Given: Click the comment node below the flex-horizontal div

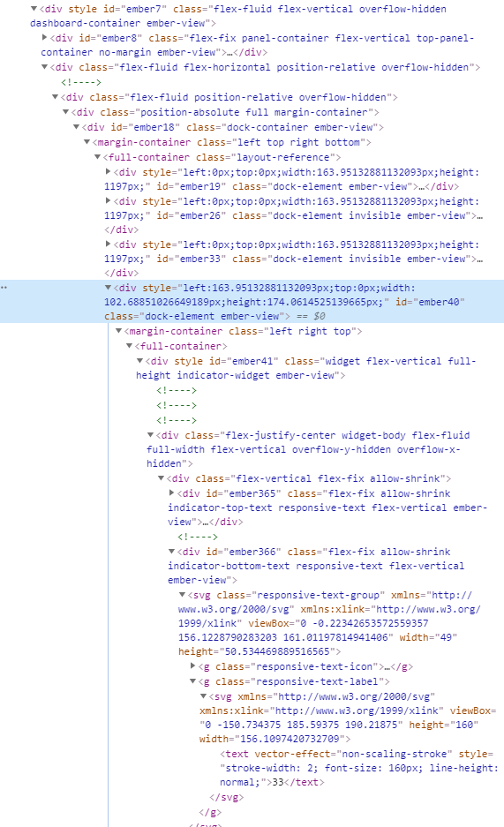Looking at the screenshot, I should (x=81, y=82).
